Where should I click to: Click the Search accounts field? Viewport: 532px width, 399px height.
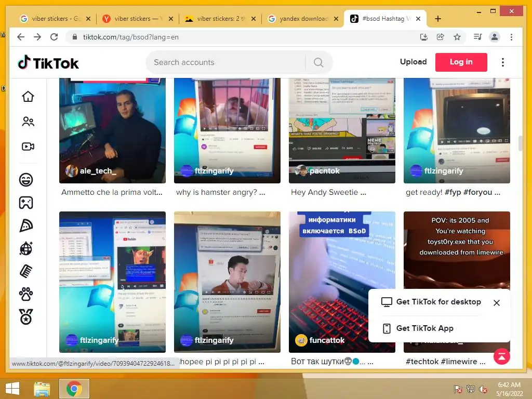(225, 62)
